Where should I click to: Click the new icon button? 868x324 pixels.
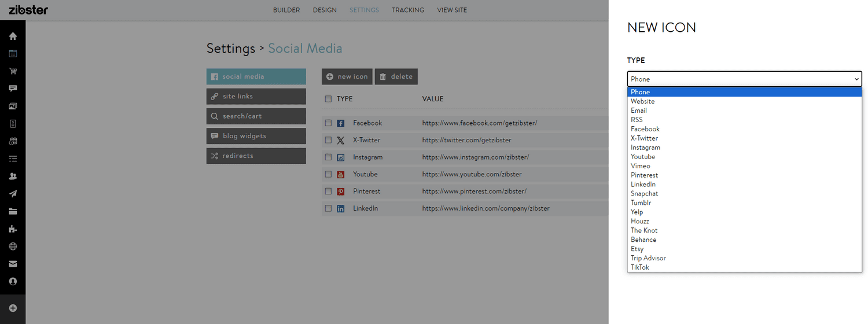347,76
